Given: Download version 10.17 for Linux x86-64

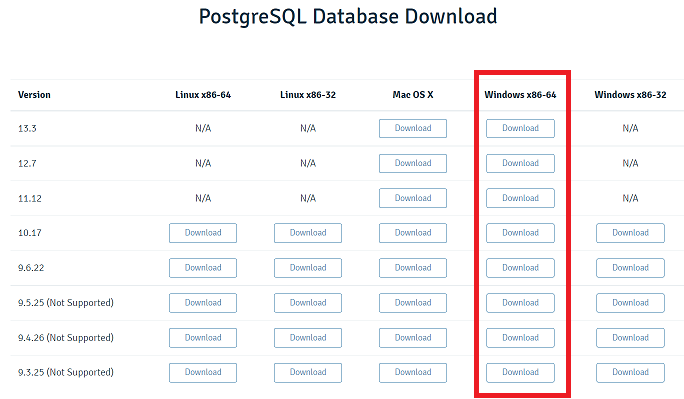Looking at the screenshot, I should (x=203, y=233).
